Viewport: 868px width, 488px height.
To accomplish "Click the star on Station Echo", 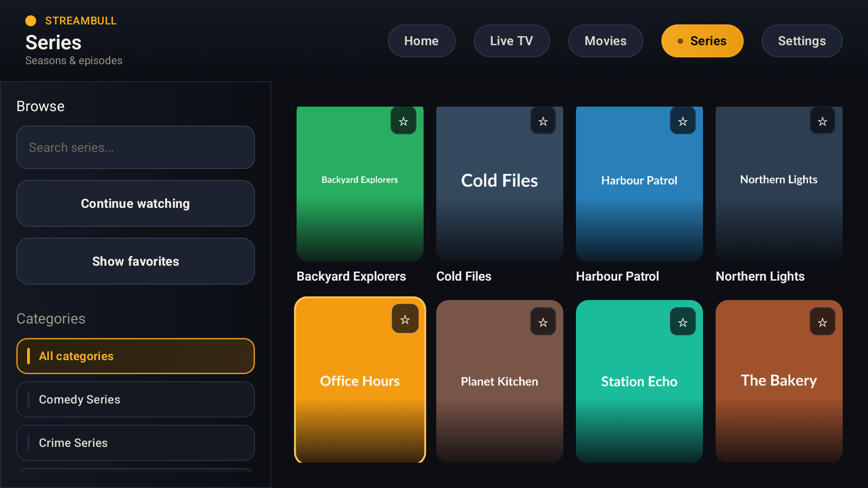I will coord(683,322).
